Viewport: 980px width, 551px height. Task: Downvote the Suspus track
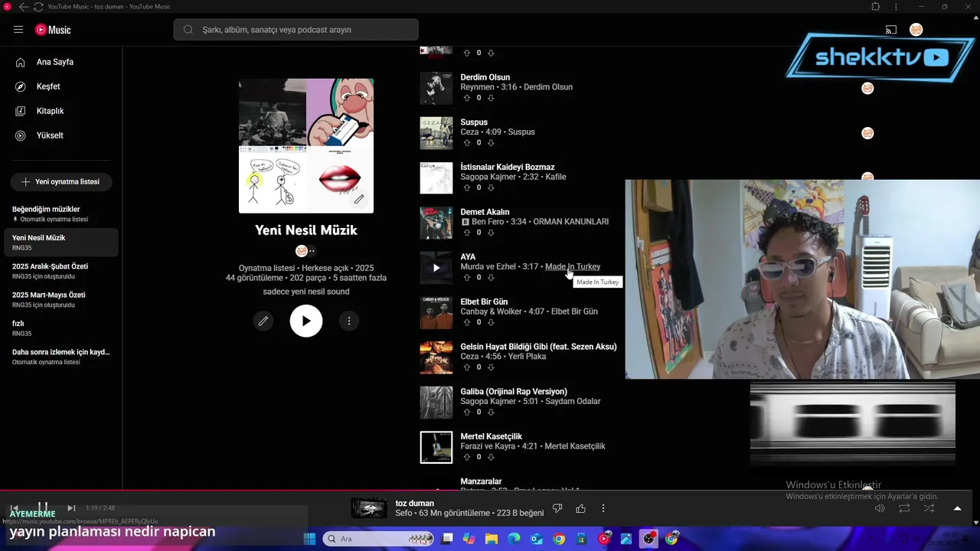[x=491, y=143]
